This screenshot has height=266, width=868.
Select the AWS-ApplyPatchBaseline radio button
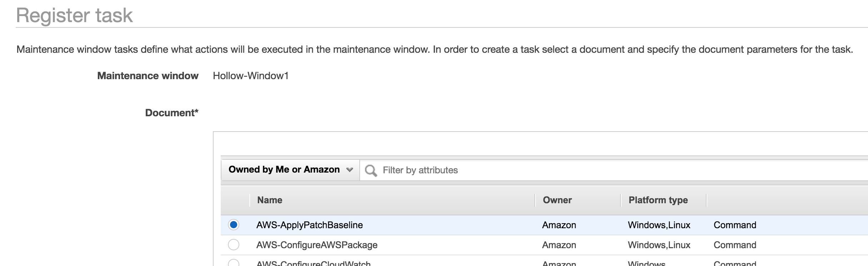[234, 225]
